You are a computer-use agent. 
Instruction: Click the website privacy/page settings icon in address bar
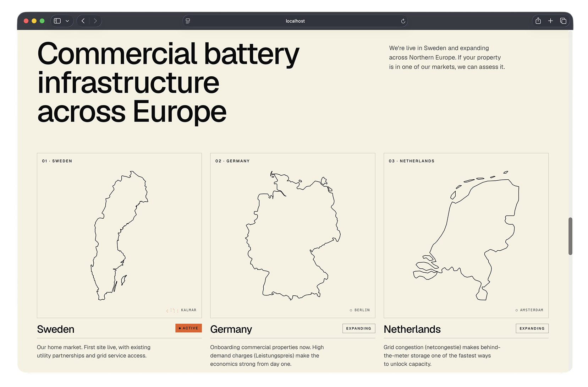[188, 21]
